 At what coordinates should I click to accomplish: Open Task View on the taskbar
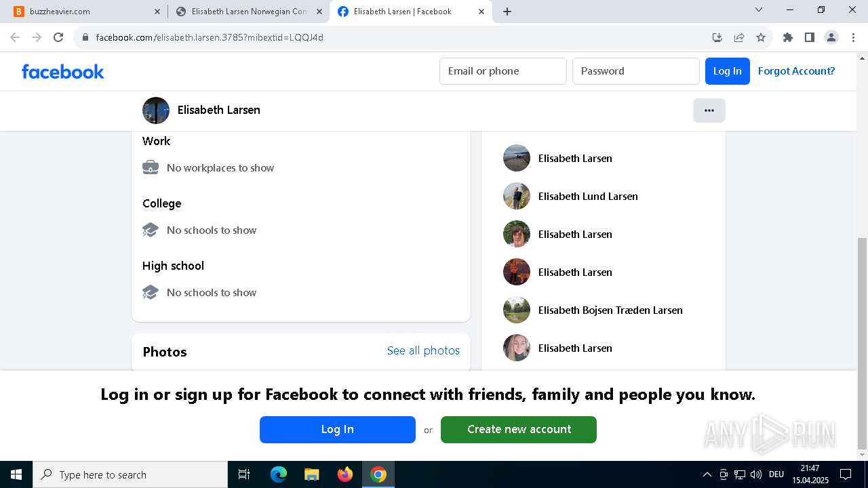pyautogui.click(x=244, y=474)
